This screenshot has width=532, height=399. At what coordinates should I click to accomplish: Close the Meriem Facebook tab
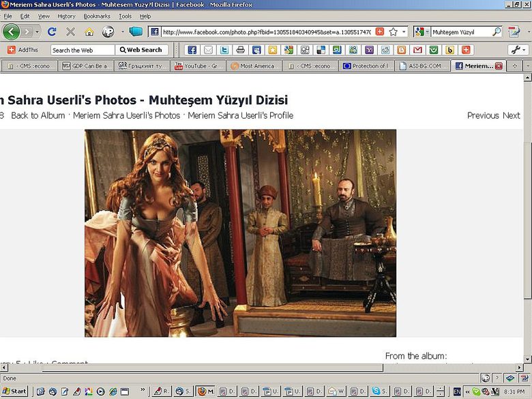[x=499, y=66]
